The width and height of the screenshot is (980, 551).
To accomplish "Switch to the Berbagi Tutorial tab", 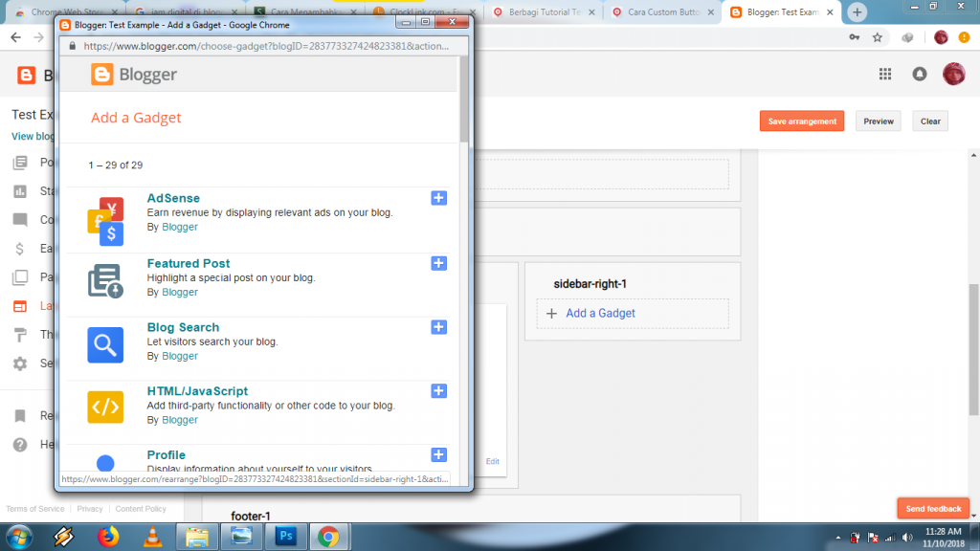I will pos(544,11).
